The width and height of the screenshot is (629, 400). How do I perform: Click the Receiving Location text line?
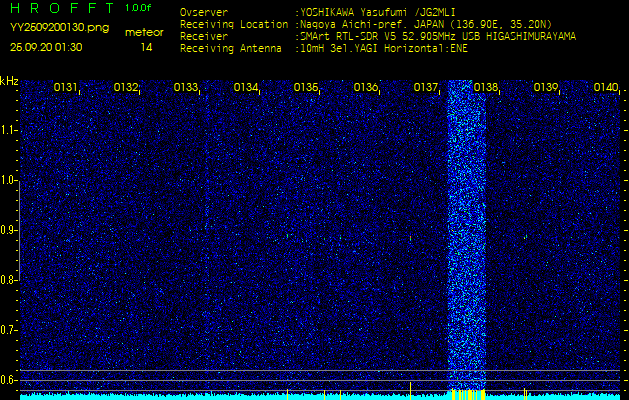click(x=366, y=24)
